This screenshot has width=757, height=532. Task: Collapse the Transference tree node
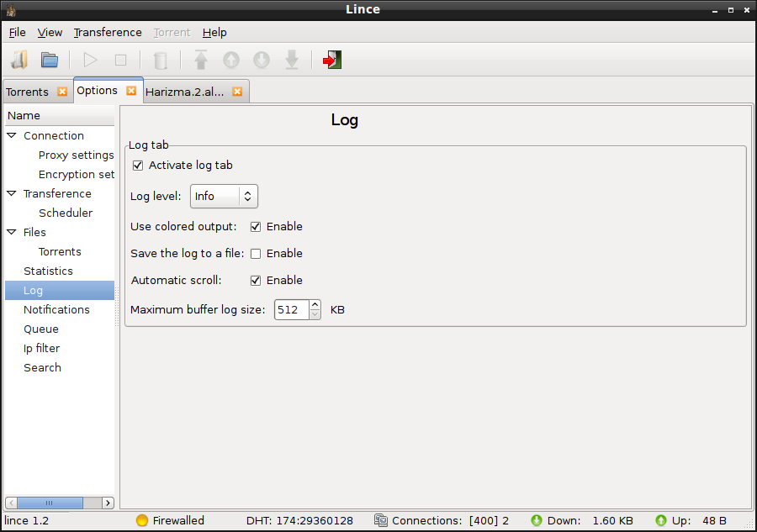[12, 193]
